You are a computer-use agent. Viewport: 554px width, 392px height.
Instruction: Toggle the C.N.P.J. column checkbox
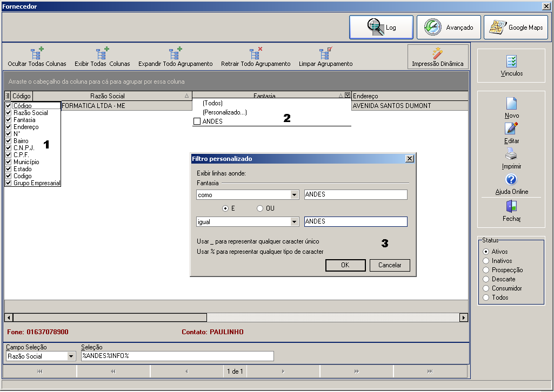tap(9, 148)
